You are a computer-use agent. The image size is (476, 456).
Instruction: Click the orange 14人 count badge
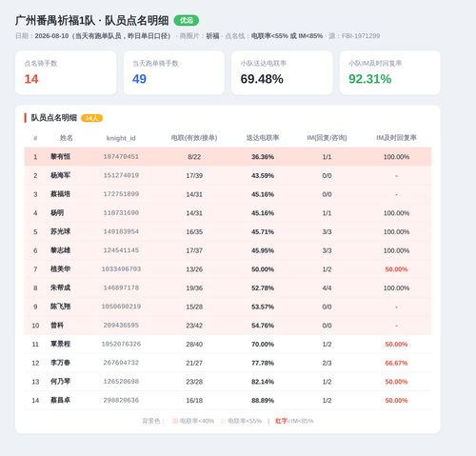pos(91,118)
